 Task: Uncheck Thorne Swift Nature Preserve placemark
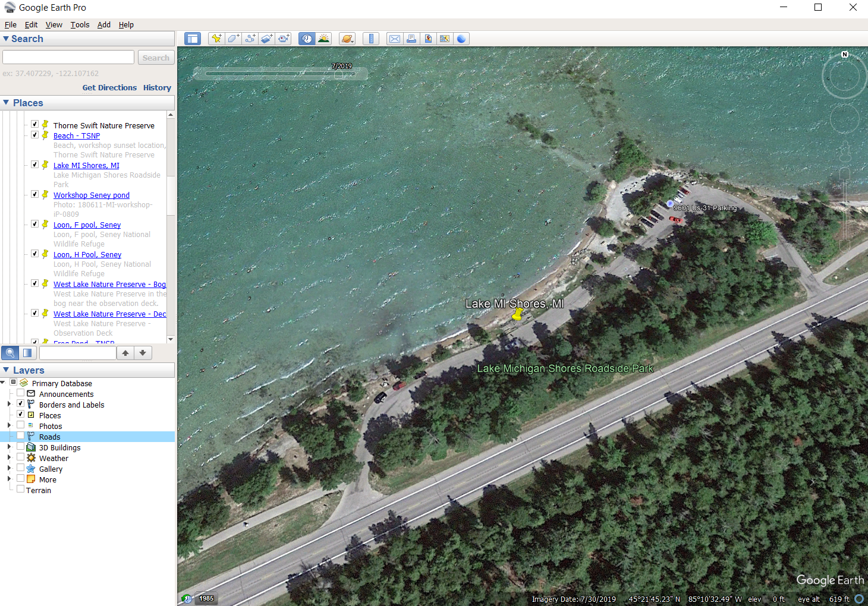(x=34, y=124)
